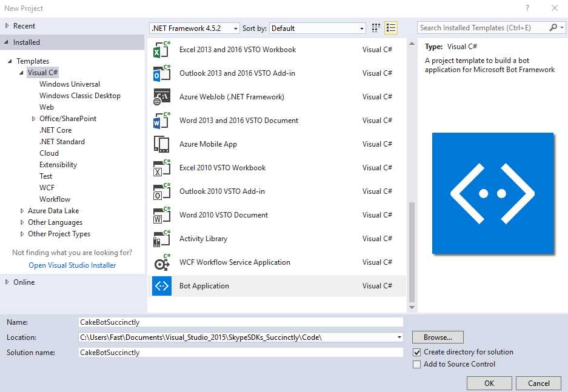Image resolution: width=568 pixels, height=392 pixels.
Task: Enable Add to Source Control checkbox
Action: 417,364
